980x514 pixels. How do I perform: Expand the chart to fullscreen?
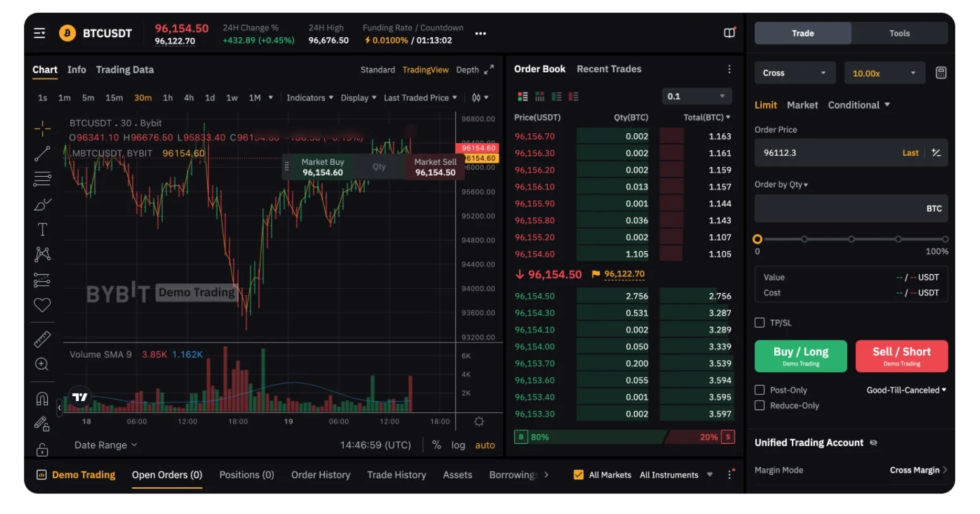489,70
